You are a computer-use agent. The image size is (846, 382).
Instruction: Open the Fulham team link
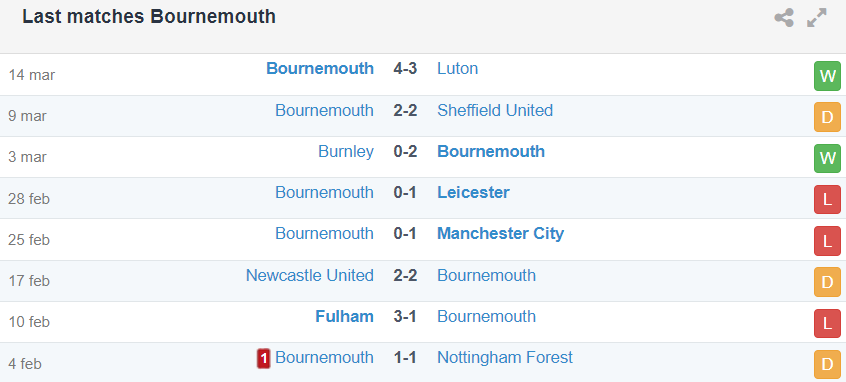344,316
